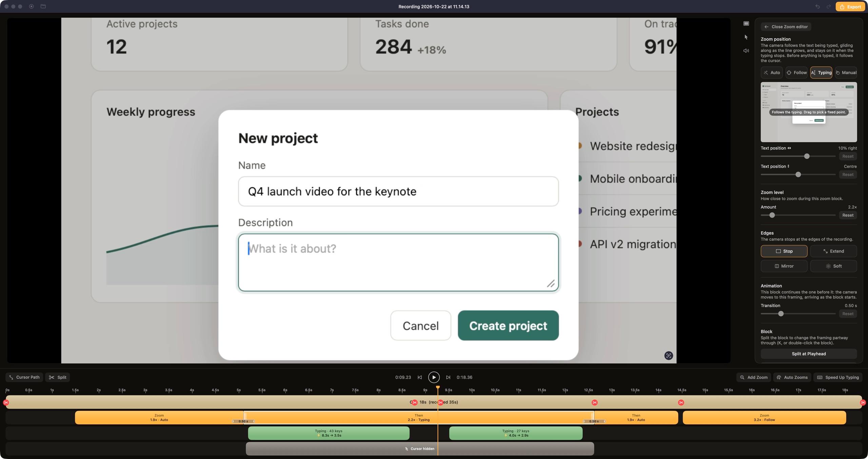Click Split at Playhead button

coord(809,354)
